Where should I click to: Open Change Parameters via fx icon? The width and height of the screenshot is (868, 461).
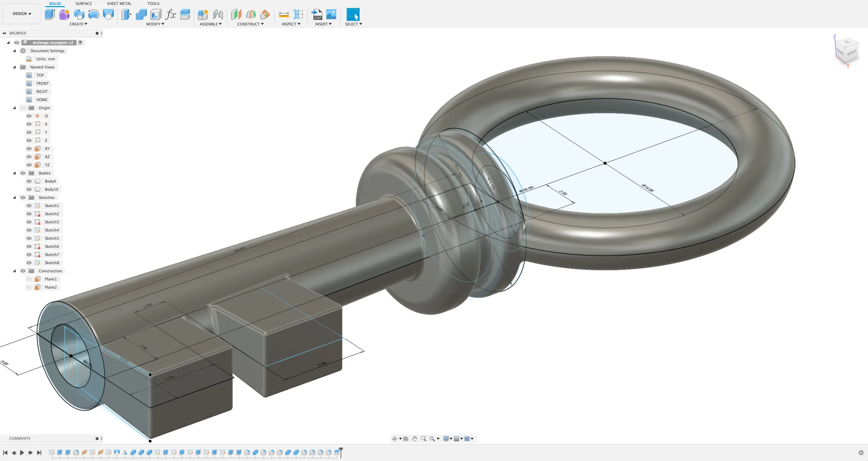point(171,14)
